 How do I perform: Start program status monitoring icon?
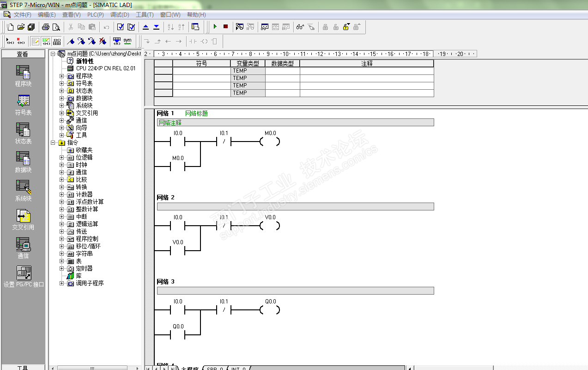(x=240, y=27)
